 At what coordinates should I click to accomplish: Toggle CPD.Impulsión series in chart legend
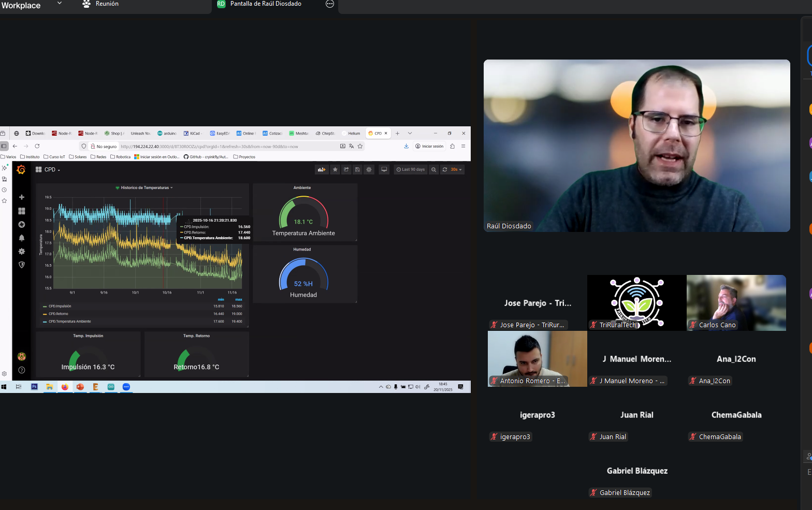60,307
